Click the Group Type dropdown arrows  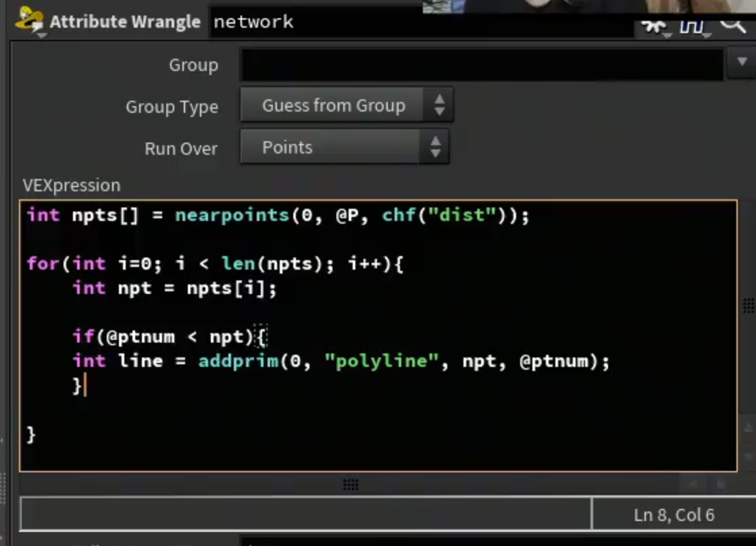[x=438, y=105]
